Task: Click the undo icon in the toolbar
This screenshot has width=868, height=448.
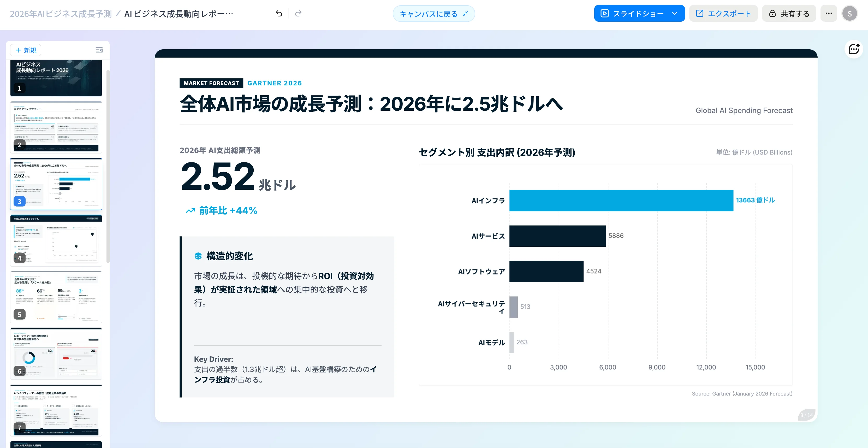Action: (279, 14)
